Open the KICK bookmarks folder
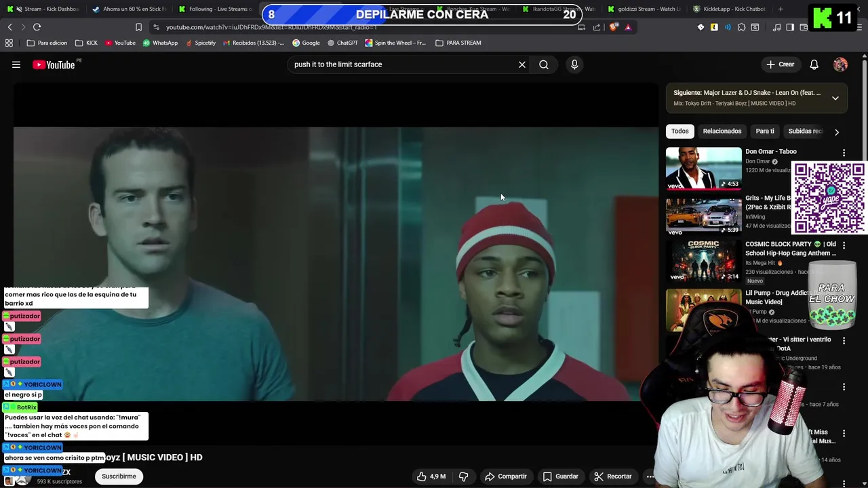The image size is (868, 488). tap(86, 43)
